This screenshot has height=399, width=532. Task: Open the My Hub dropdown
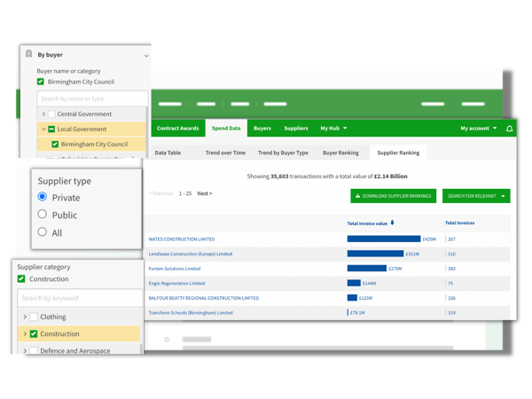[333, 129]
